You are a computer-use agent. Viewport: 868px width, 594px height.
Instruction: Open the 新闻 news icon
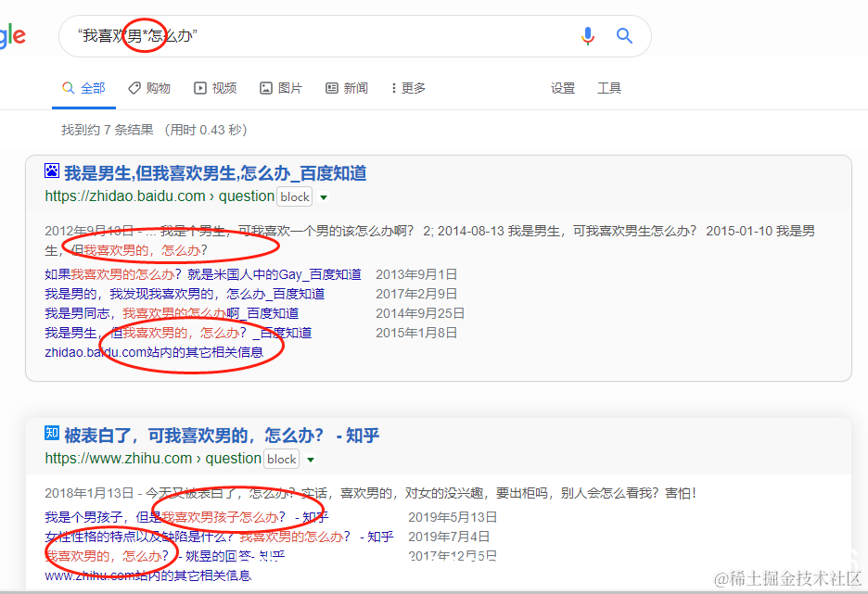click(x=331, y=88)
